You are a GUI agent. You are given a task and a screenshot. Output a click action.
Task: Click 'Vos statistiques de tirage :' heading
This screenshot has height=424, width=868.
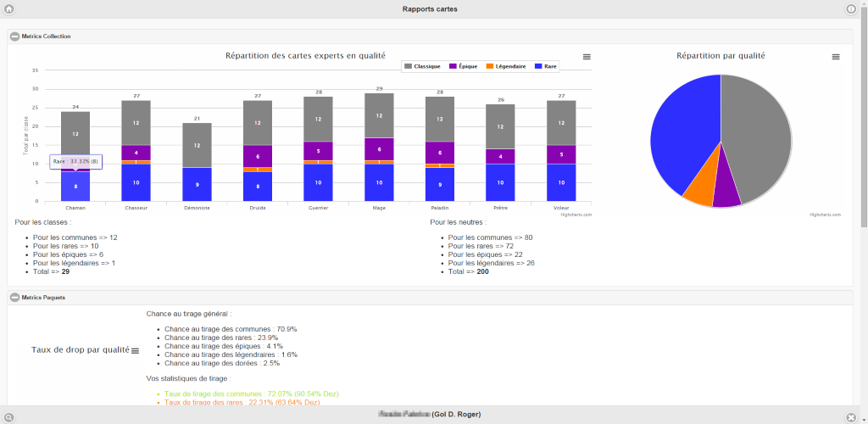point(188,378)
